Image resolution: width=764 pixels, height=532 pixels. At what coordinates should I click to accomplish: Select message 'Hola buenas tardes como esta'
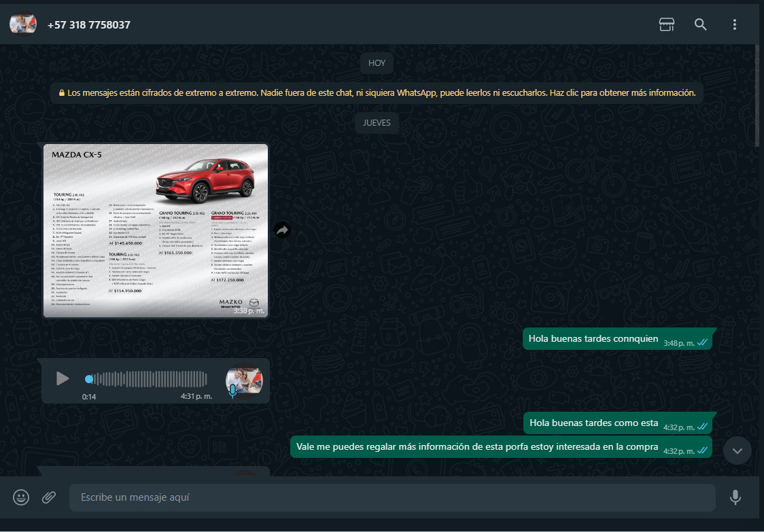pos(618,423)
